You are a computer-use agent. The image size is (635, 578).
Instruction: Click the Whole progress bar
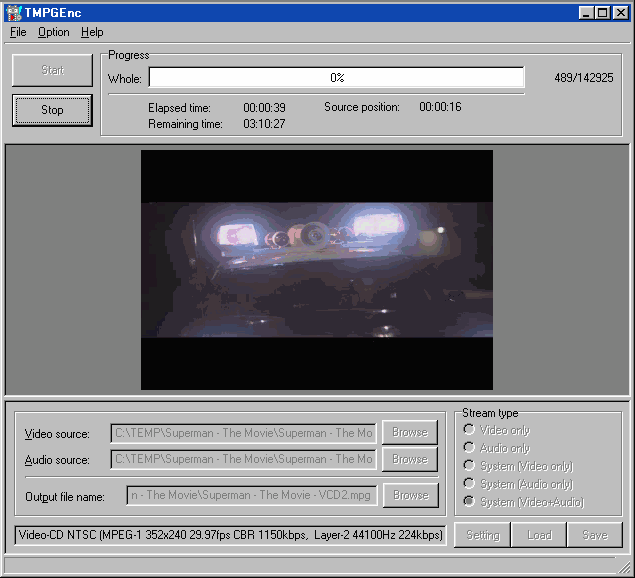tap(336, 78)
